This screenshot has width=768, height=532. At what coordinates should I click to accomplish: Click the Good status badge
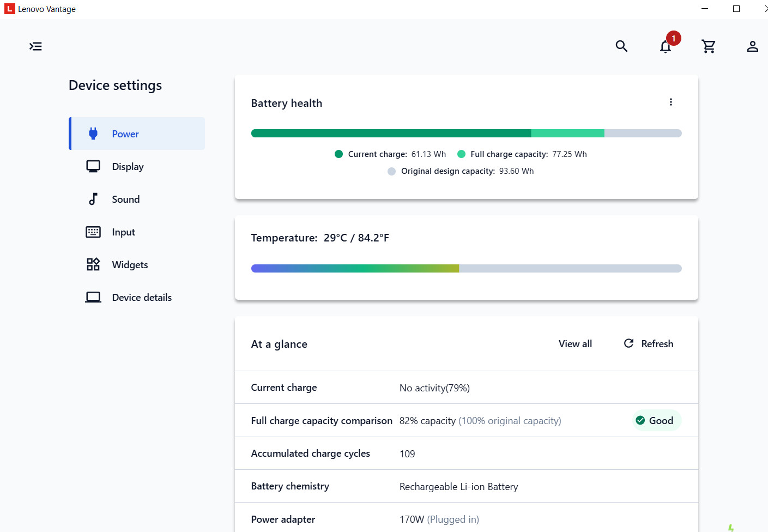(657, 420)
